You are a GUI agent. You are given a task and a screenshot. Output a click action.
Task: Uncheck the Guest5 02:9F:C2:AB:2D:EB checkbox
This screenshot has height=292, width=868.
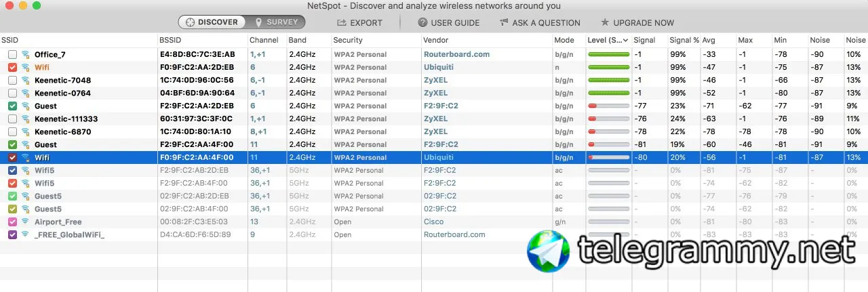pyautogui.click(x=12, y=196)
